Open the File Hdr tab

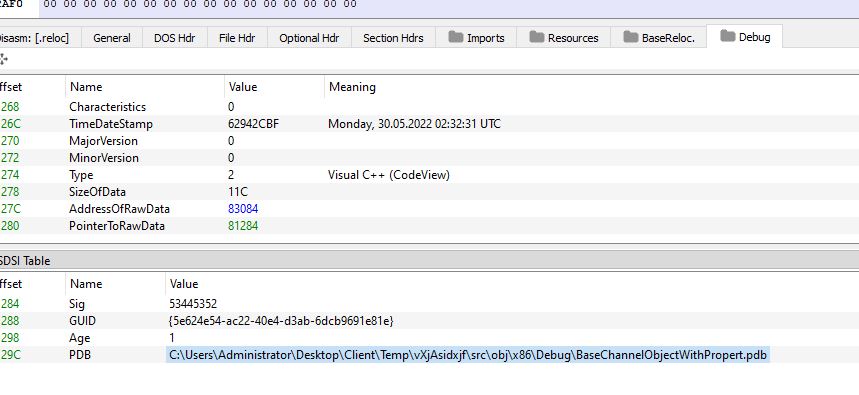[x=238, y=38]
